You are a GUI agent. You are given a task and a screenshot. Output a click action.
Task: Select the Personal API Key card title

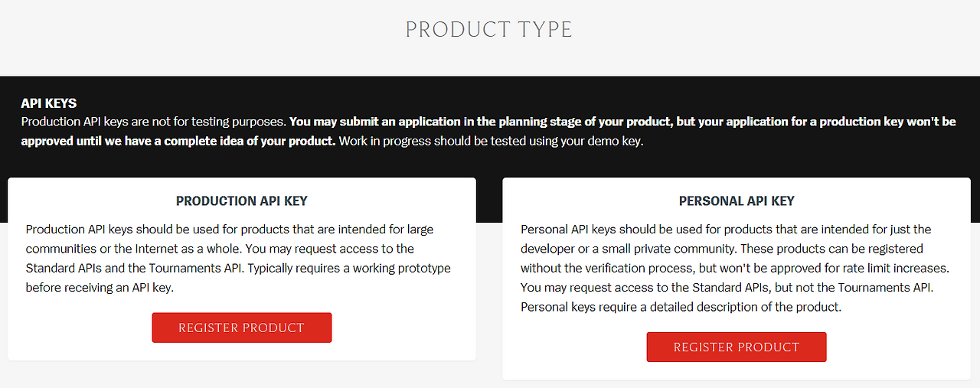point(736,201)
